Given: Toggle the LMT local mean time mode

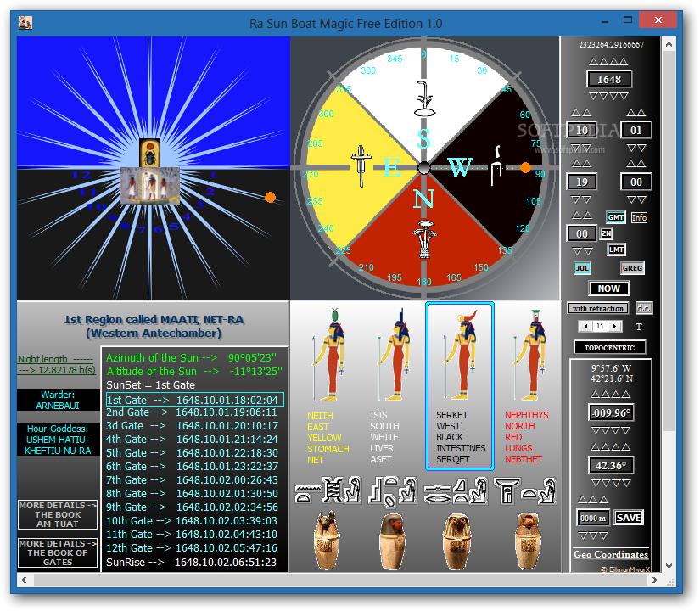Looking at the screenshot, I should [616, 249].
